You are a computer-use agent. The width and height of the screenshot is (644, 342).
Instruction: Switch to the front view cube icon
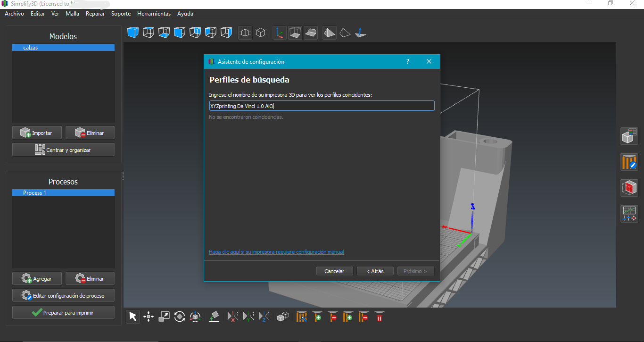pyautogui.click(x=180, y=33)
